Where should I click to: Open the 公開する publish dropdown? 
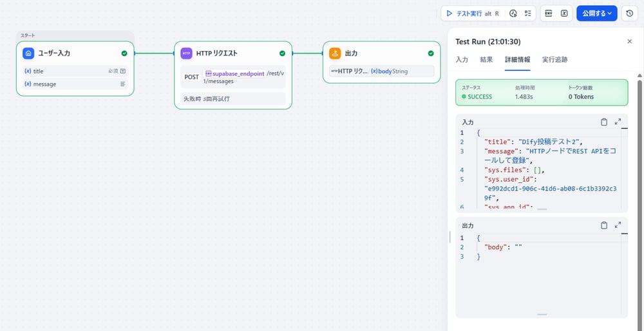(x=597, y=13)
